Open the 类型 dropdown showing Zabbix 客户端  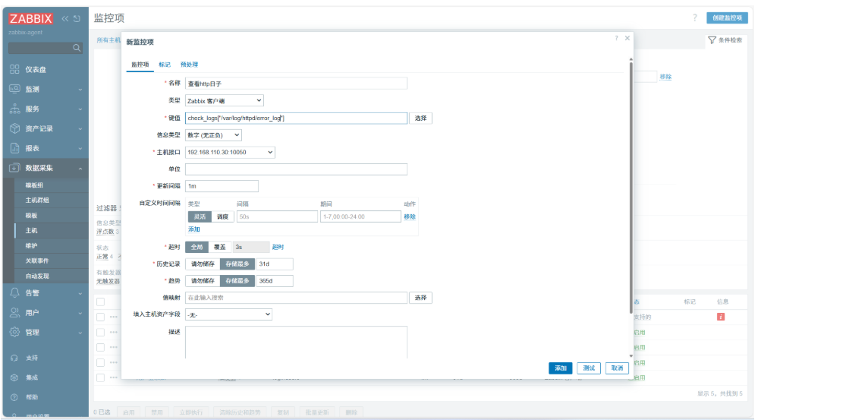(224, 100)
